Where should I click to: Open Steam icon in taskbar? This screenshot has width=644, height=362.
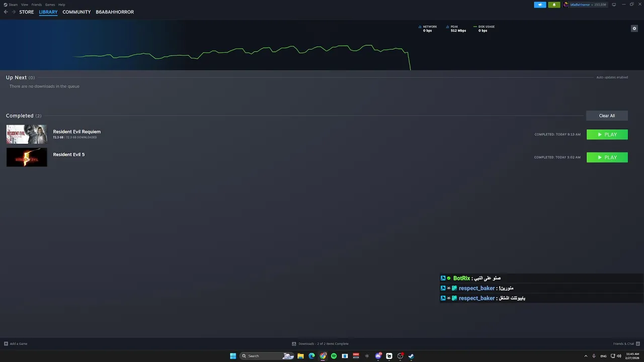point(411,356)
